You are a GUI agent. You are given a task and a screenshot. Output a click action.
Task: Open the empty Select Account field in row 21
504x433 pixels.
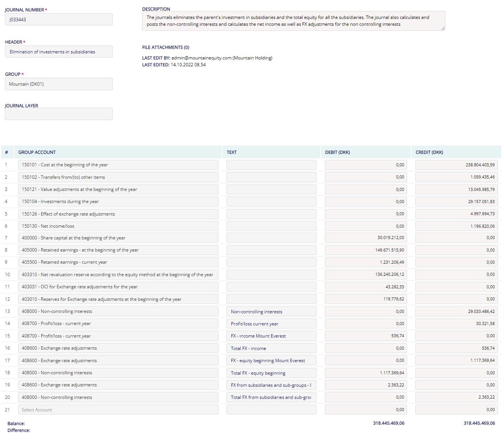(118, 410)
